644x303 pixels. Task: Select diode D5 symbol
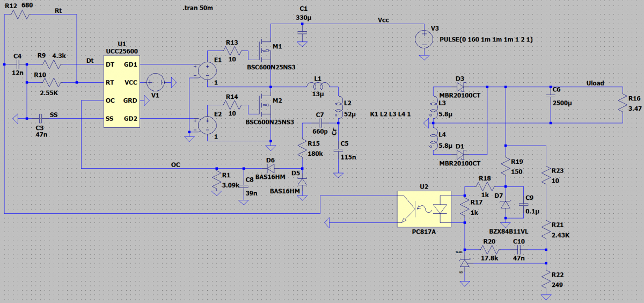[302, 183]
